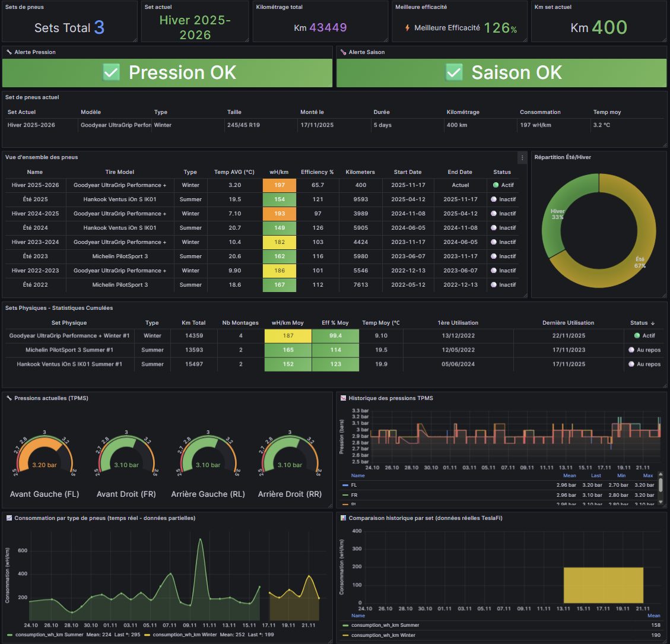
Task: Toggle consumption_wh_km Summer in the Comparaison historique legend
Action: point(385,625)
